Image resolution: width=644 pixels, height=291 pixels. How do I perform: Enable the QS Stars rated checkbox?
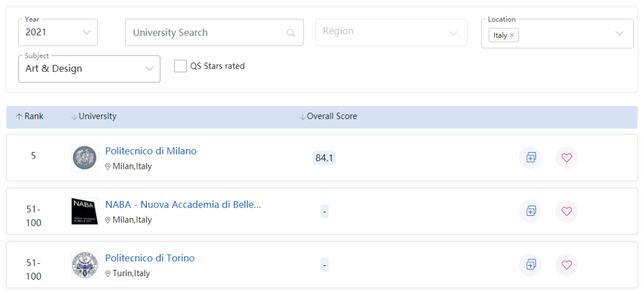[180, 66]
